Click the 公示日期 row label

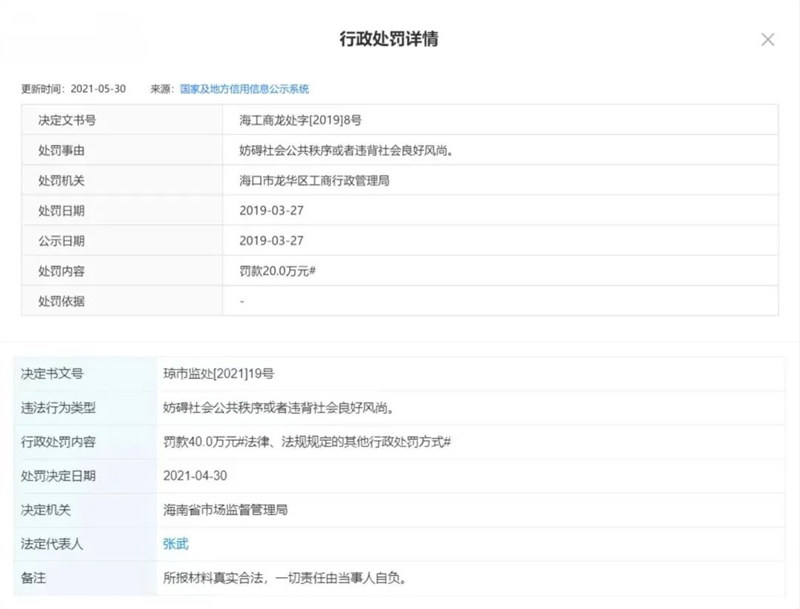(x=61, y=241)
